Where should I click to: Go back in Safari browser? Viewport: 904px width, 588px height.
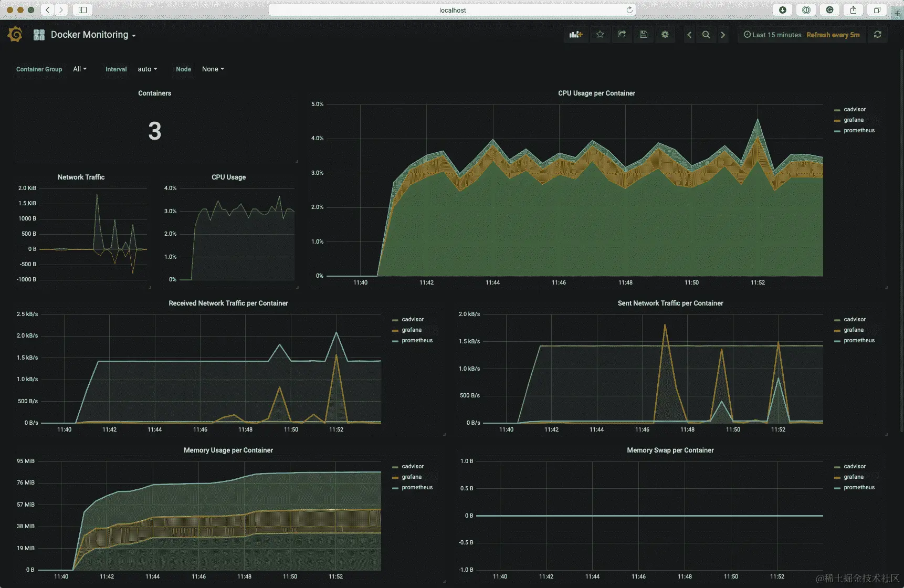click(48, 10)
